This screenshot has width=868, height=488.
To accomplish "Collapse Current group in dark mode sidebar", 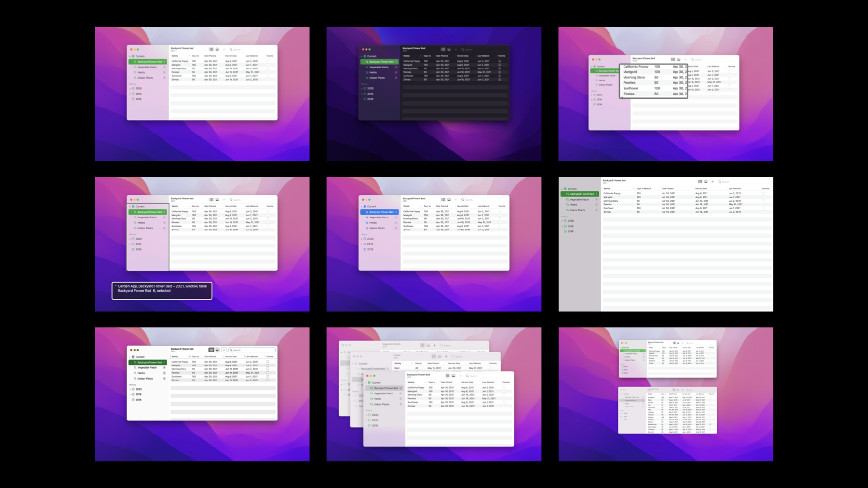I will [x=362, y=56].
